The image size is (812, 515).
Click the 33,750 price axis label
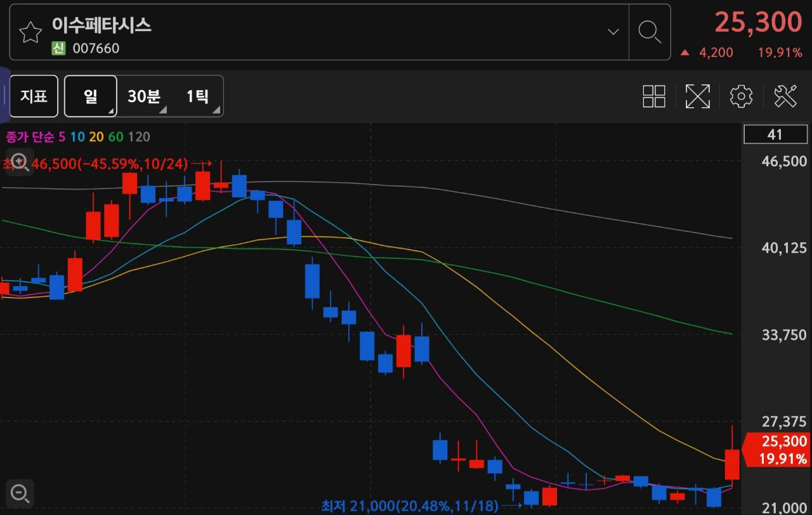point(784,335)
